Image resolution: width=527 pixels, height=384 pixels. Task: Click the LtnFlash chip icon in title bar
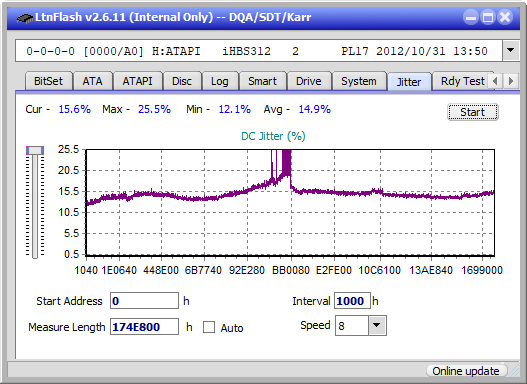(25, 17)
